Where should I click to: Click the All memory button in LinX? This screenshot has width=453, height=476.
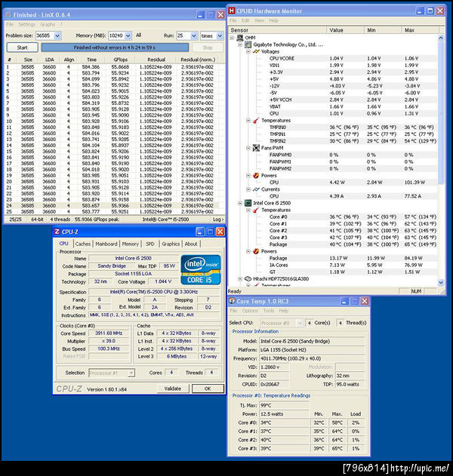coord(139,35)
